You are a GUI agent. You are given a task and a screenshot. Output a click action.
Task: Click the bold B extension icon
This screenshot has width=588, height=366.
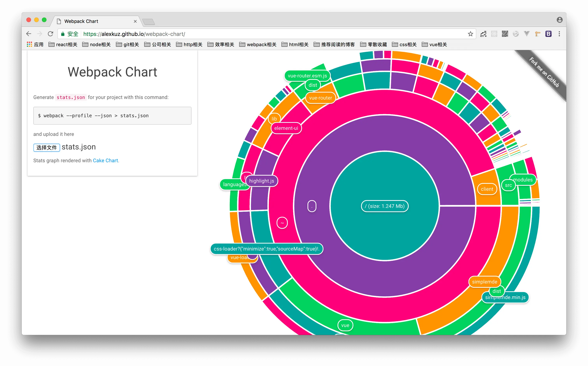tap(548, 34)
